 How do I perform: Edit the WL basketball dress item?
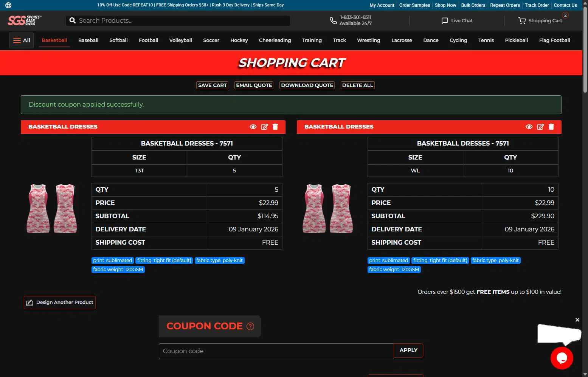point(540,127)
